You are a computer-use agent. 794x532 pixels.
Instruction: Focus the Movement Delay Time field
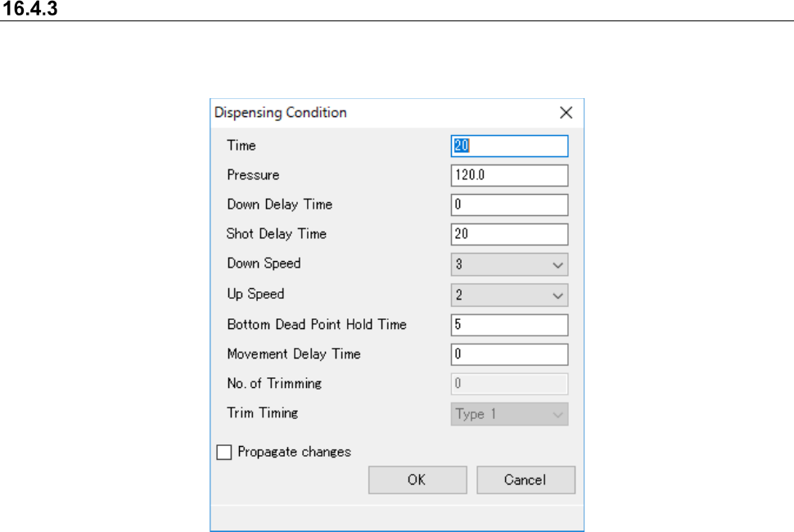coord(508,354)
